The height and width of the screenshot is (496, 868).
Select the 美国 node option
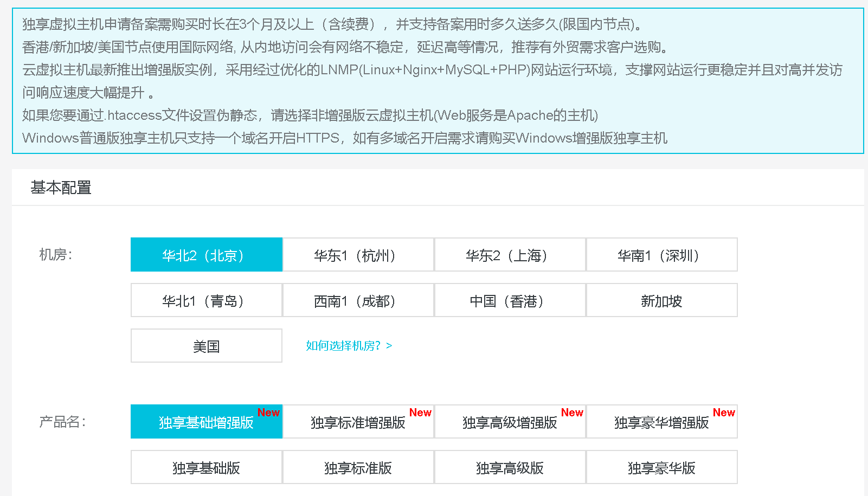coord(205,345)
